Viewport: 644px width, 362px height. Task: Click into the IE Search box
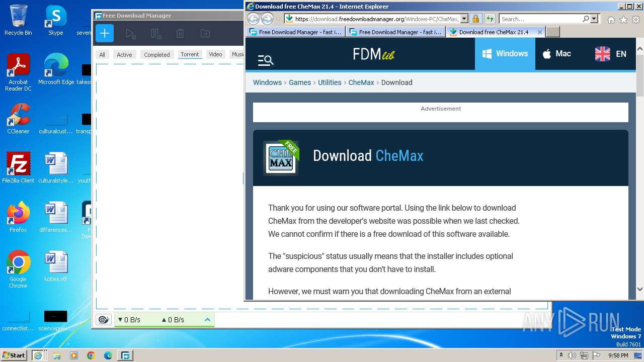(x=541, y=19)
